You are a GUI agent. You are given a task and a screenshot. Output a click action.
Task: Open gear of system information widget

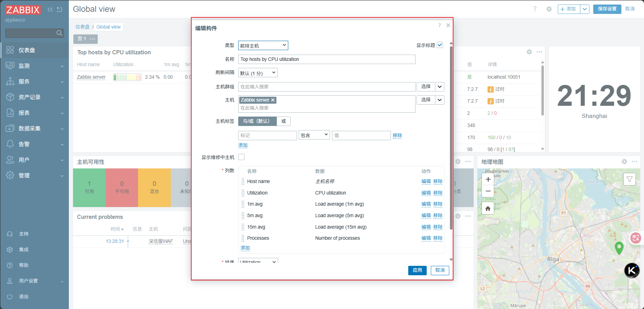(x=529, y=52)
